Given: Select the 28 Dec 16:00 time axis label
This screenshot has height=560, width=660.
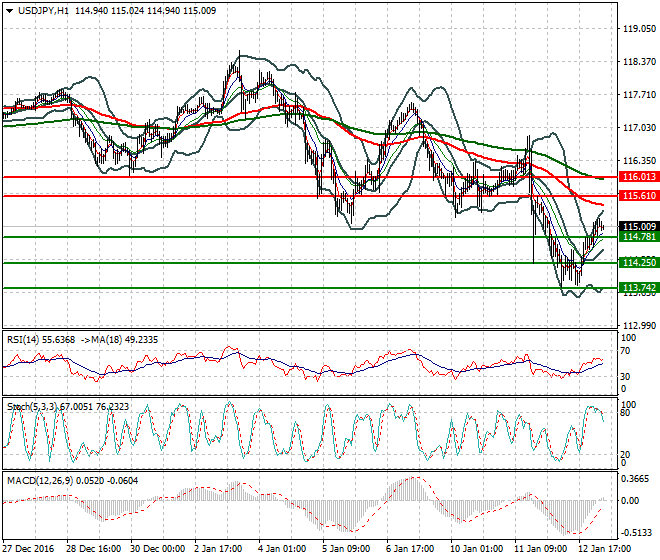Looking at the screenshot, I should click(x=93, y=549).
